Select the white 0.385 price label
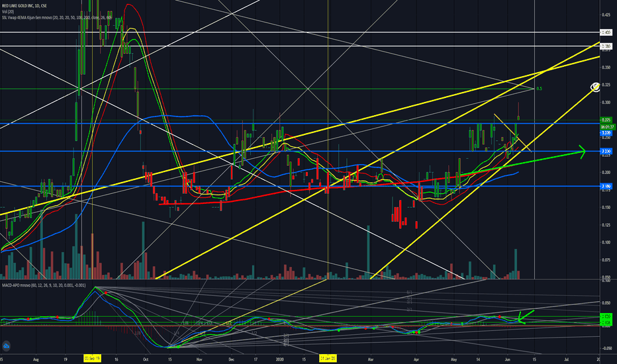This screenshot has width=617, height=364. (606, 46)
